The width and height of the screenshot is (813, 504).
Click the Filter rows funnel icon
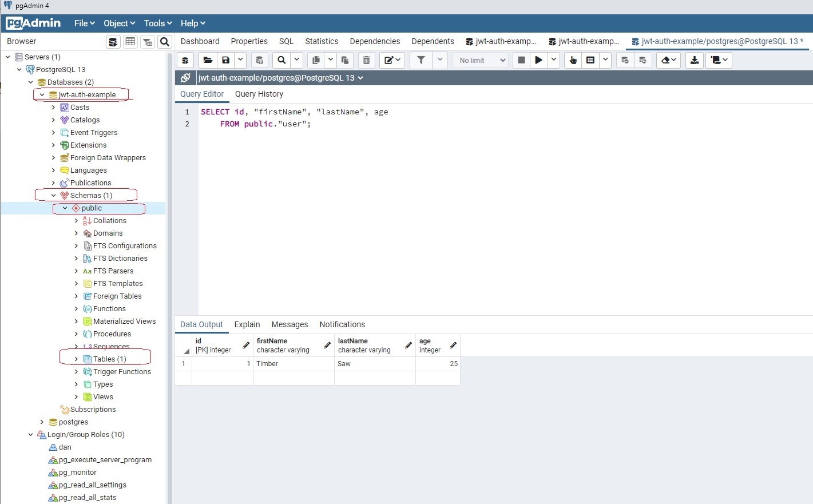pos(421,60)
